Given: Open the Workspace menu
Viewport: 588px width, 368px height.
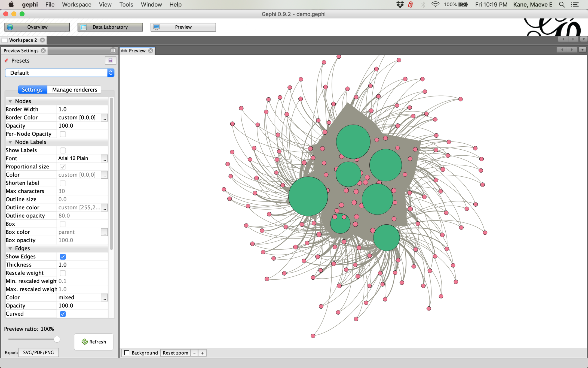Looking at the screenshot, I should pyautogui.click(x=76, y=5).
